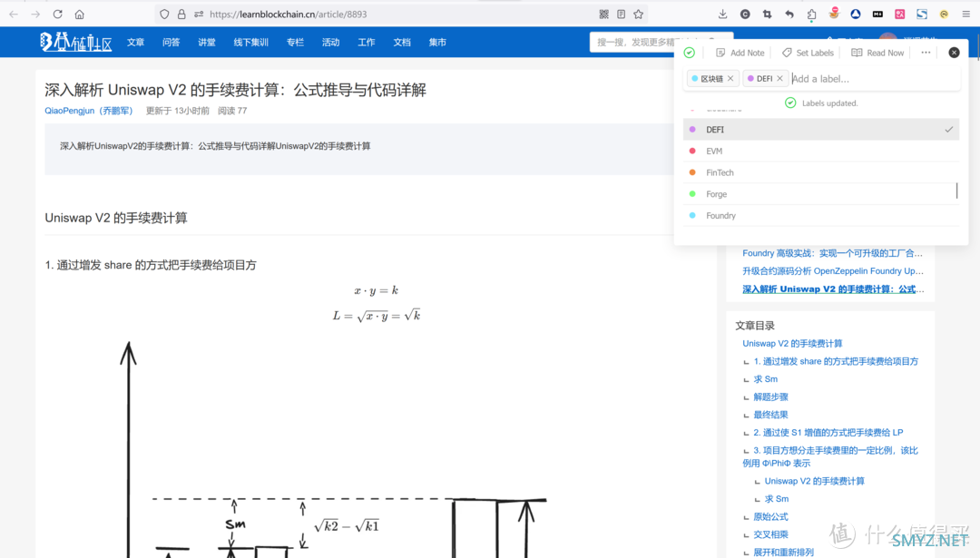Open the 问答 navigation item

coord(171,43)
